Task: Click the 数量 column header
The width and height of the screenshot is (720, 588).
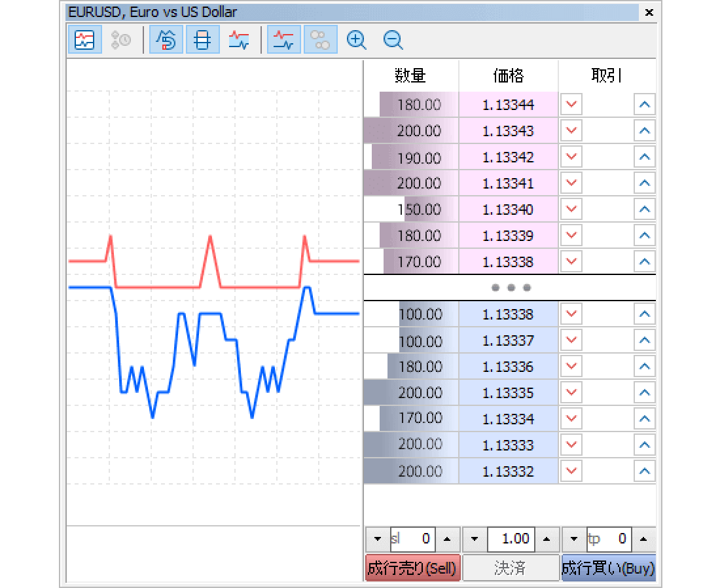Action: pos(411,75)
